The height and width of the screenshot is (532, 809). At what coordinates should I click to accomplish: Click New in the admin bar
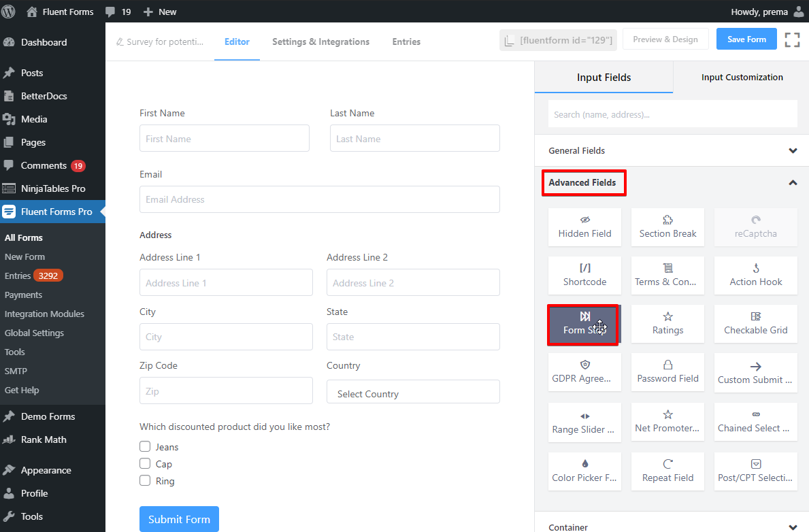[x=159, y=12]
